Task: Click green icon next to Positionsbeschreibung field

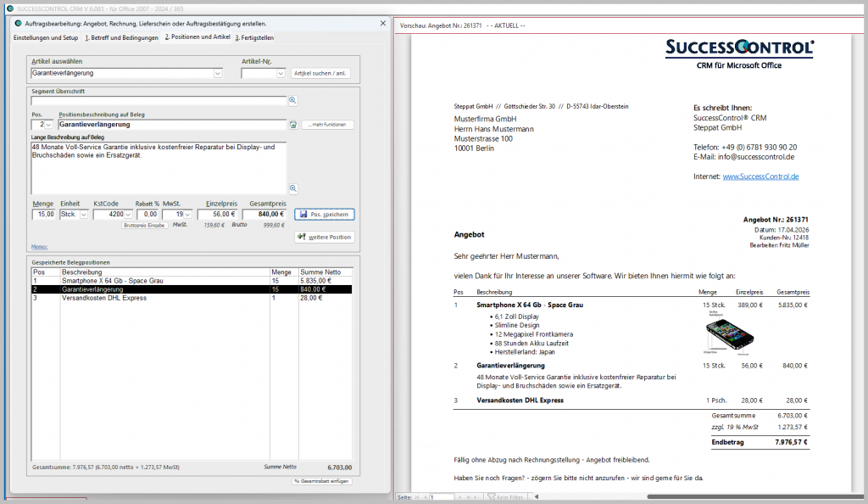Action: click(292, 125)
